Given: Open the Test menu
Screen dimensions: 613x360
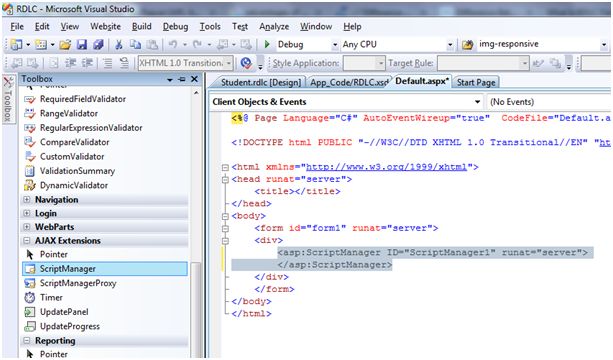Looking at the screenshot, I should coord(240,27).
